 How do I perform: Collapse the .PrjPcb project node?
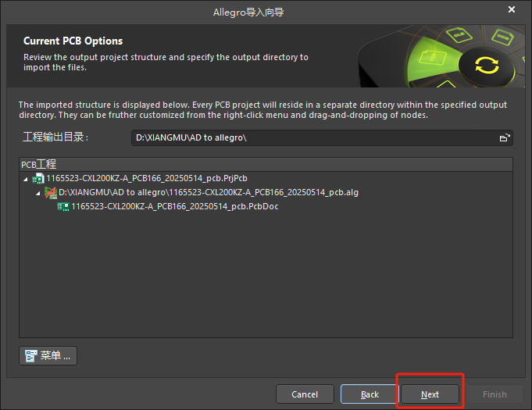click(x=26, y=179)
